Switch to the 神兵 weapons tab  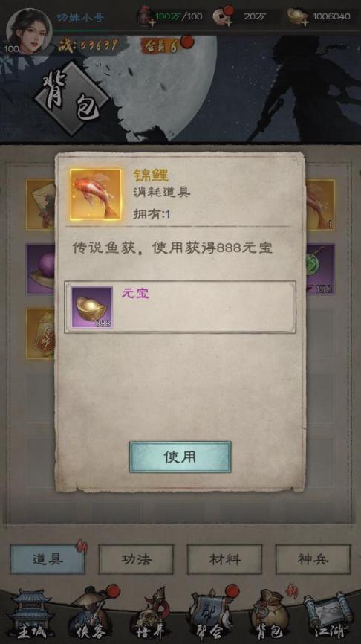pyautogui.click(x=313, y=559)
